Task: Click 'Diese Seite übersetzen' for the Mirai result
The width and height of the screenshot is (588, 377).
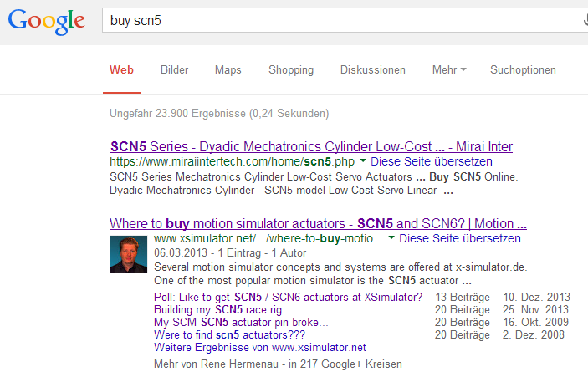Action: [432, 161]
